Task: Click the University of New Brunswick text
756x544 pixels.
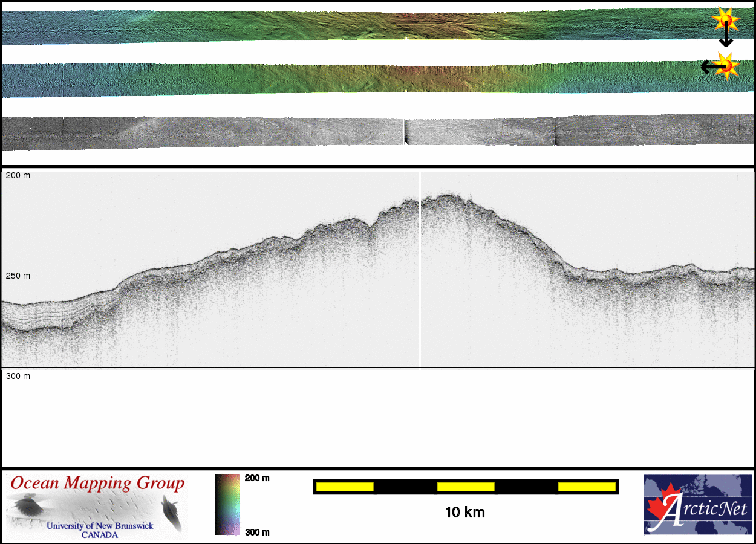Action: (x=100, y=526)
